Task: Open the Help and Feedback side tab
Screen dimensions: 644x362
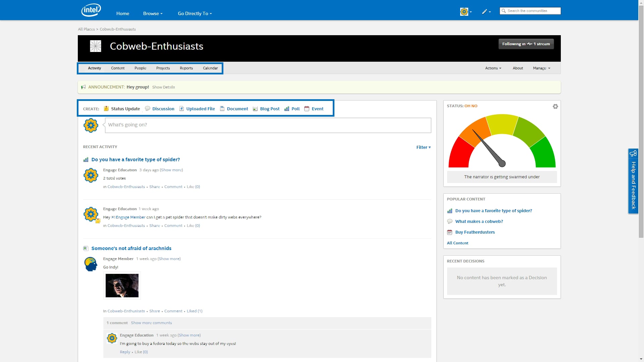Action: pyautogui.click(x=633, y=181)
